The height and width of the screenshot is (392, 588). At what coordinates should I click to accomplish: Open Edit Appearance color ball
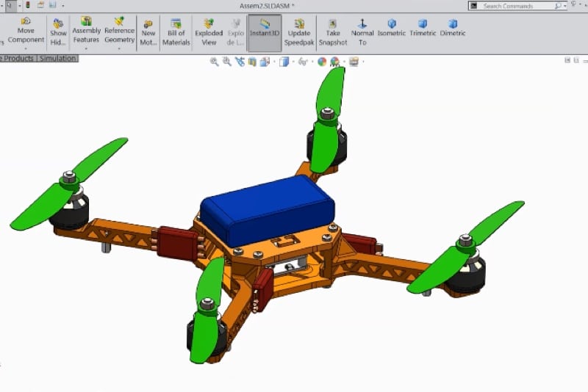tap(322, 62)
